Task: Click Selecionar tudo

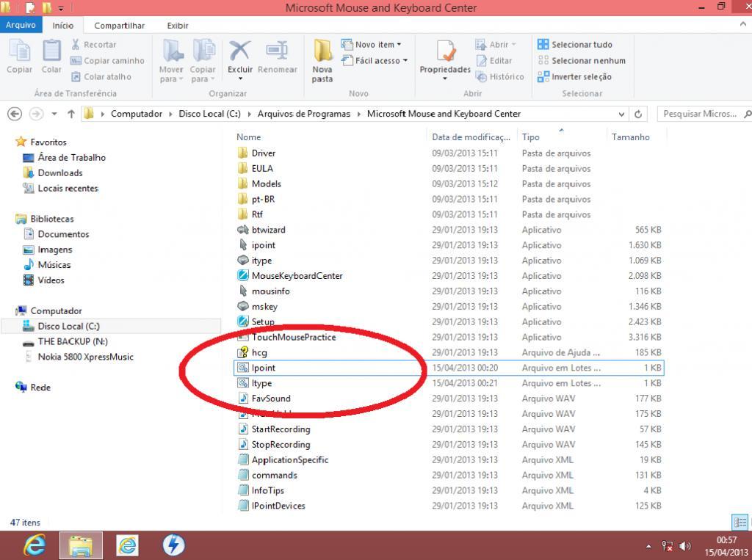Action: coord(575,45)
